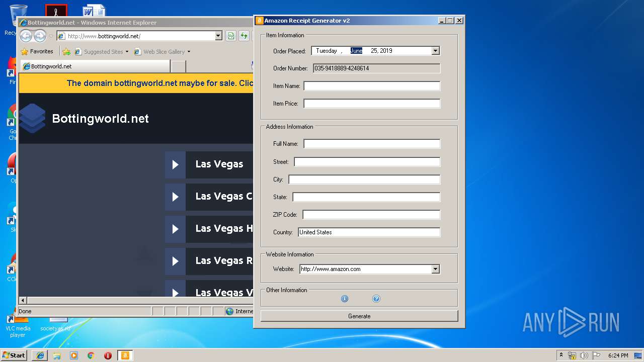Select Amazon Receipt Generator taskbar button

125,355
